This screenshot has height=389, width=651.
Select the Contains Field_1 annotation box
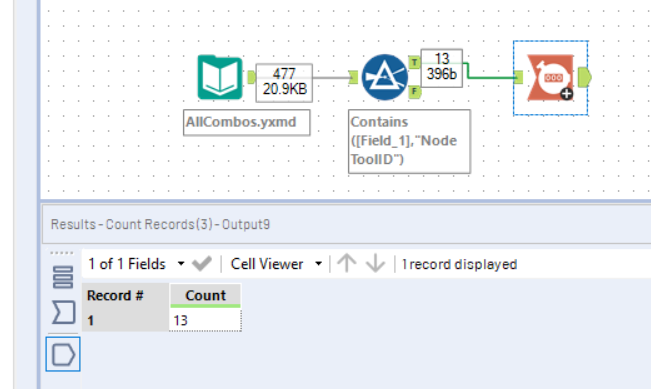409,141
